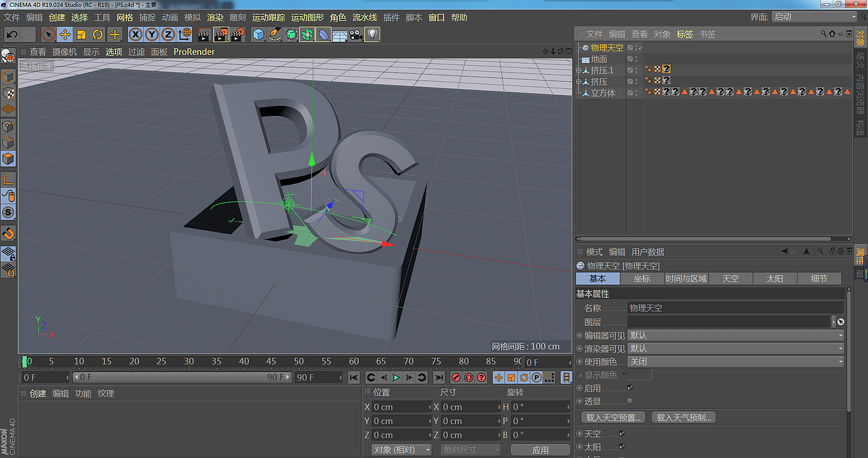Click the Pen/spline tool icon
The image size is (868, 458).
coord(275,34)
